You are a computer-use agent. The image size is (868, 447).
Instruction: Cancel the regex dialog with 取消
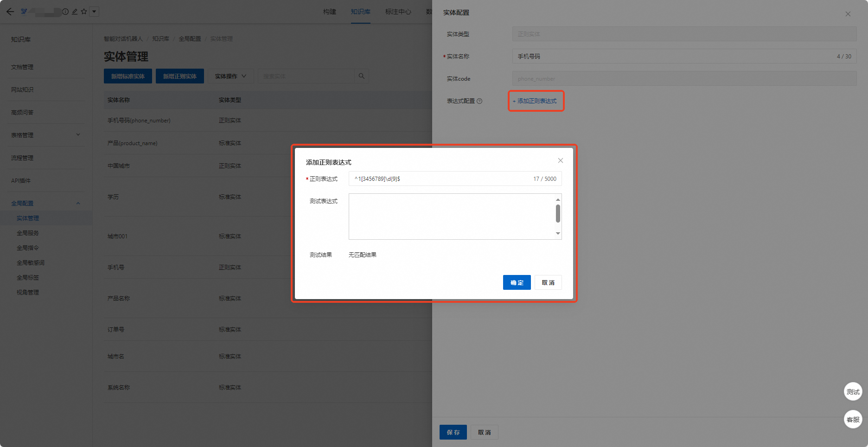point(548,282)
